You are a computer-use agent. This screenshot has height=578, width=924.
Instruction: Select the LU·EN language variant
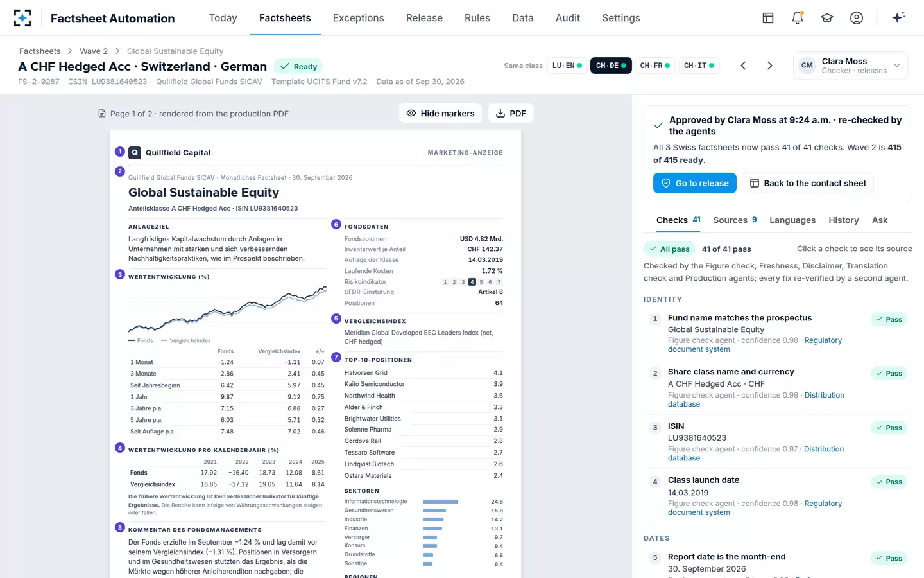(x=567, y=66)
